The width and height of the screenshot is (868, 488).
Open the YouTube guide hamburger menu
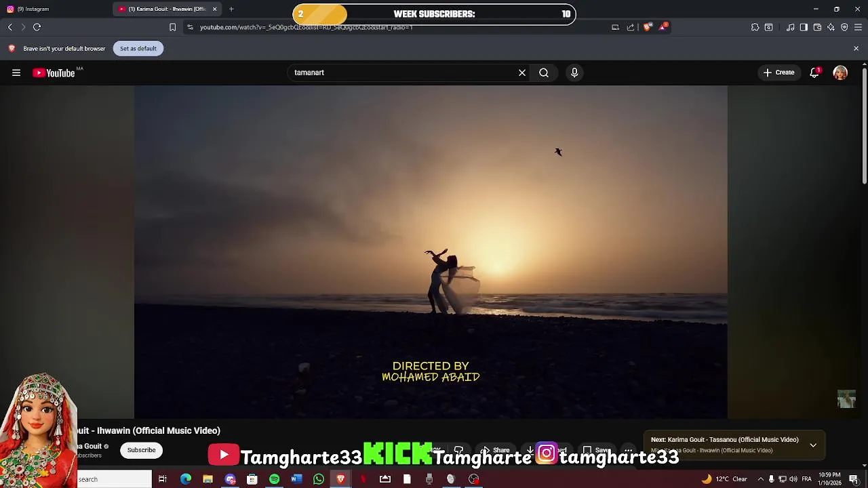[x=16, y=73]
